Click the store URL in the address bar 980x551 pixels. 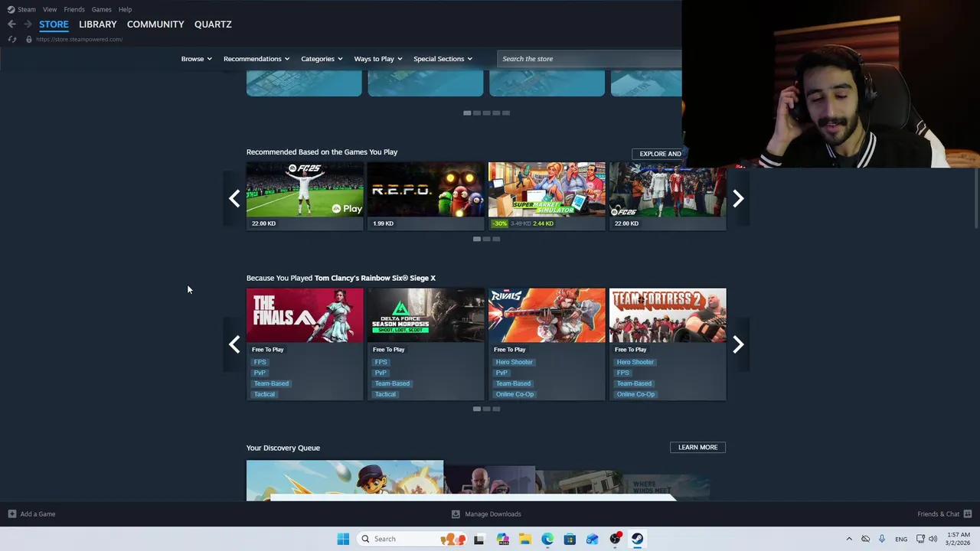(79, 39)
